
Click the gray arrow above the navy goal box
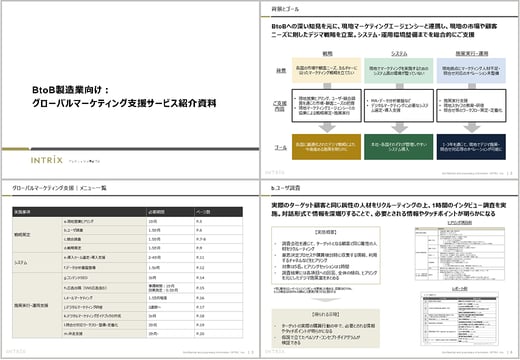tap(472, 128)
